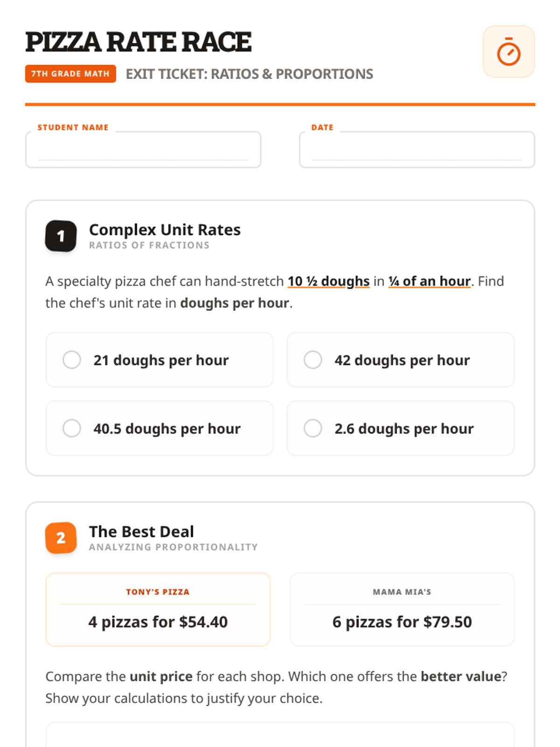Click the 4 pizzas for $54.40 price

(158, 622)
